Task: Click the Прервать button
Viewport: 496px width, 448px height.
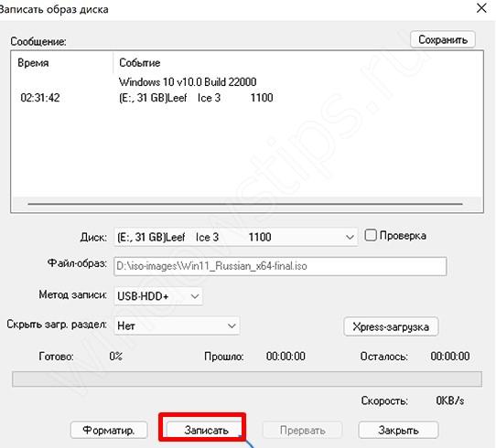Action: pyautogui.click(x=302, y=430)
